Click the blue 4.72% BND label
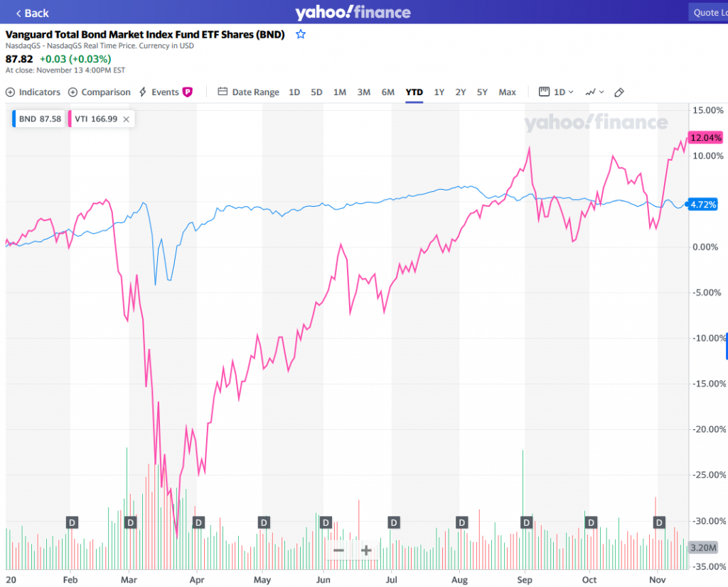The image size is (728, 587). click(702, 205)
